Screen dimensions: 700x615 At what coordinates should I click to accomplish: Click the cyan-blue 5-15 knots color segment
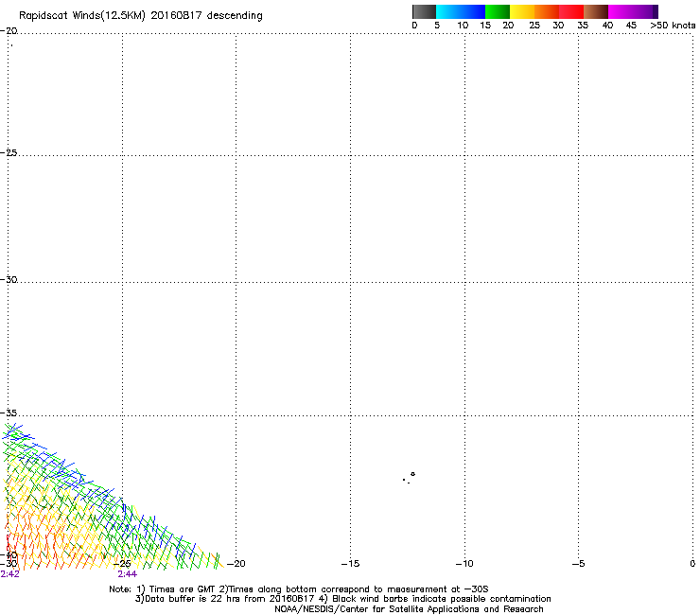[x=461, y=11]
